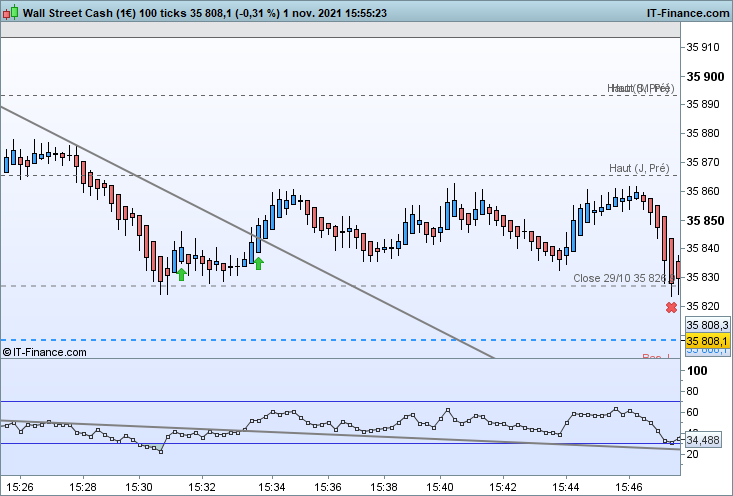
Task: Click the 35 900 price axis label
Action: [705, 77]
